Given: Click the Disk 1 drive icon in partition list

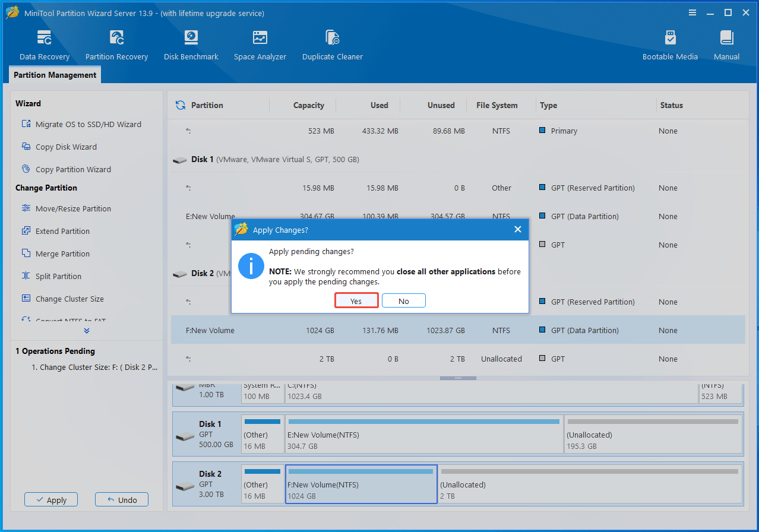Looking at the screenshot, I should pyautogui.click(x=180, y=160).
